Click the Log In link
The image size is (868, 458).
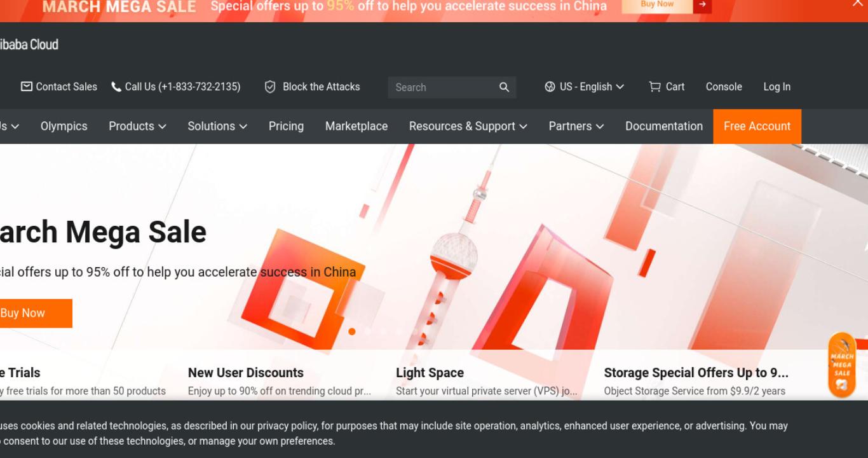pyautogui.click(x=777, y=87)
